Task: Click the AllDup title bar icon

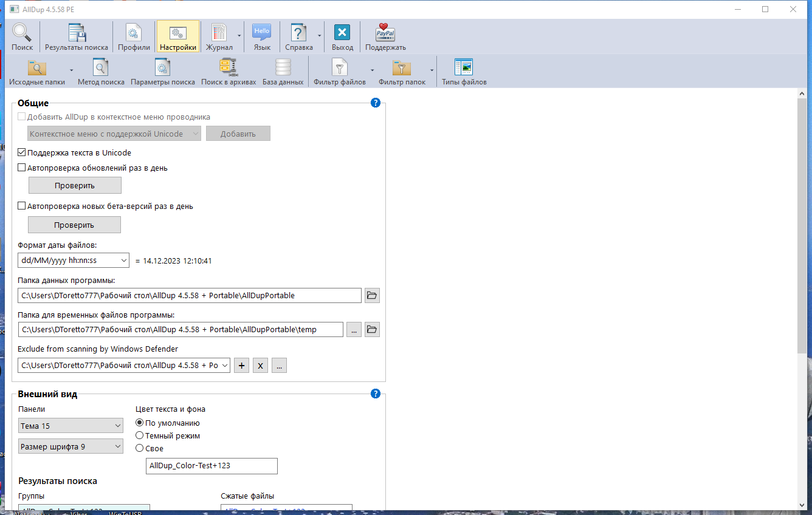Action: (14, 9)
